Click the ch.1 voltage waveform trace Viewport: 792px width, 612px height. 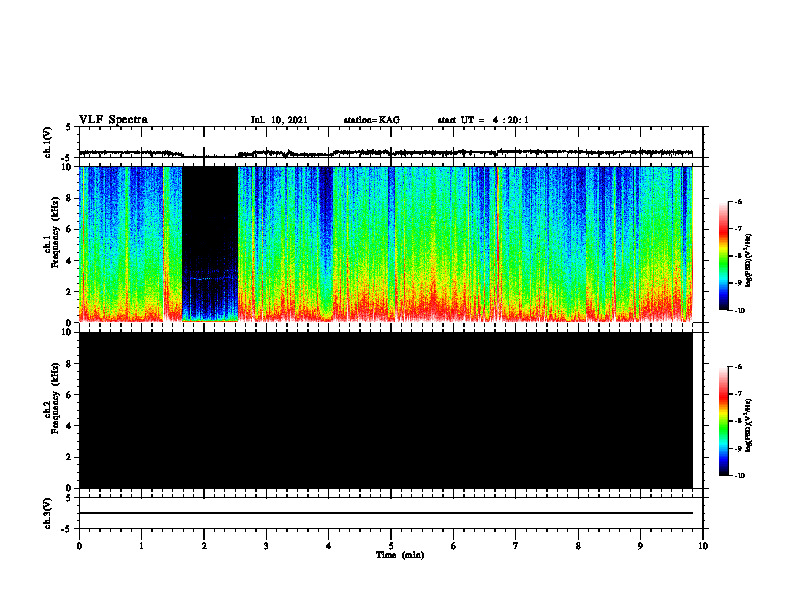[x=386, y=152]
